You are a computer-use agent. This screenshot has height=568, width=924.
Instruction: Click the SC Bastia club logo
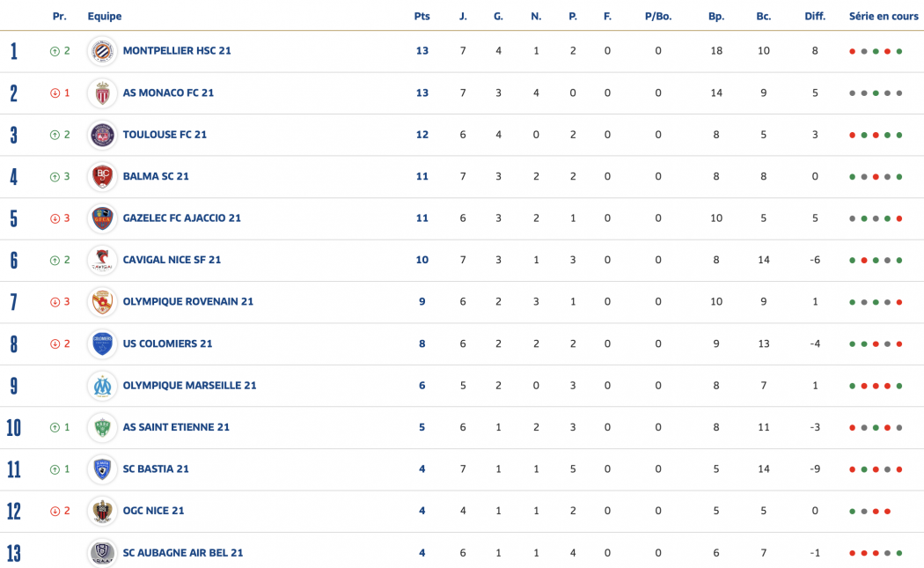102,469
